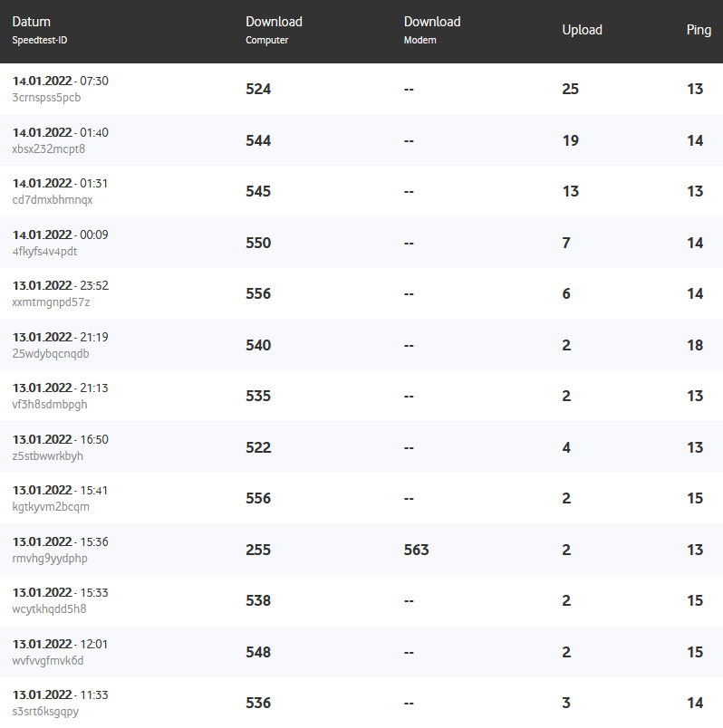Click speedtest ID s3srt6ksgqpy
The image size is (723, 728).
pyautogui.click(x=46, y=711)
